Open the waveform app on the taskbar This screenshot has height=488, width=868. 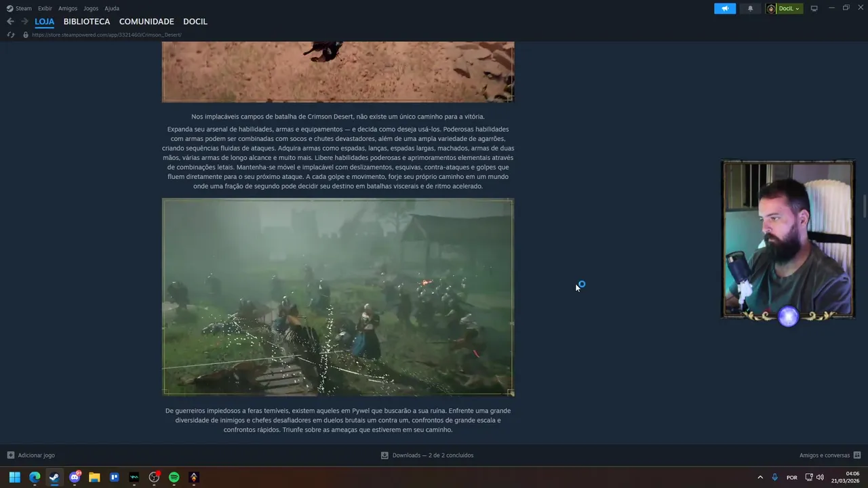tap(134, 477)
